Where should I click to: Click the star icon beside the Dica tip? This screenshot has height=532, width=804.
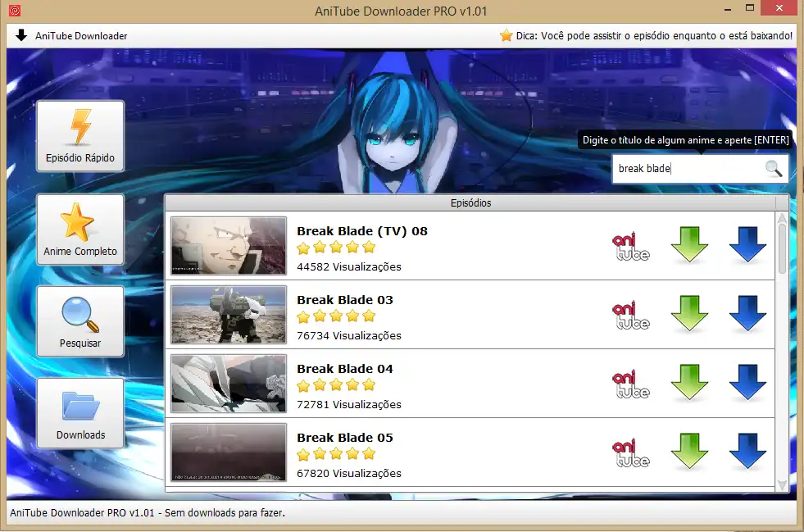506,35
